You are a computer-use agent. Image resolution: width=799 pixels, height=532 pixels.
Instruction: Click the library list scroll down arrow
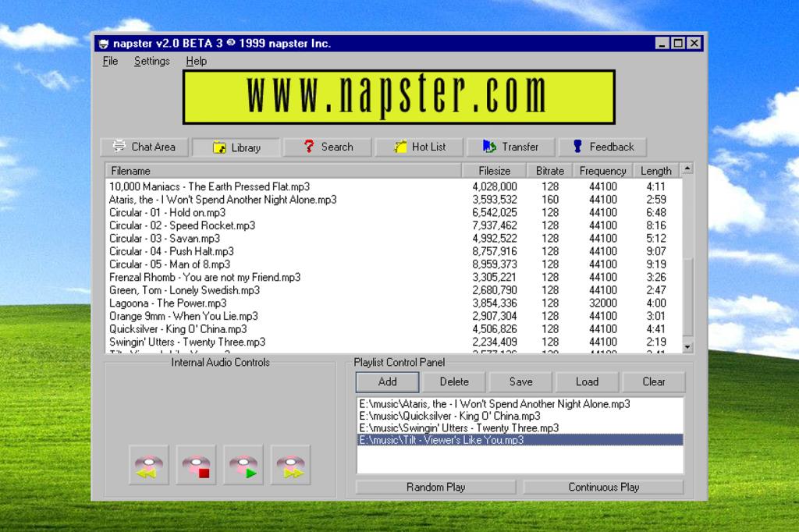687,347
